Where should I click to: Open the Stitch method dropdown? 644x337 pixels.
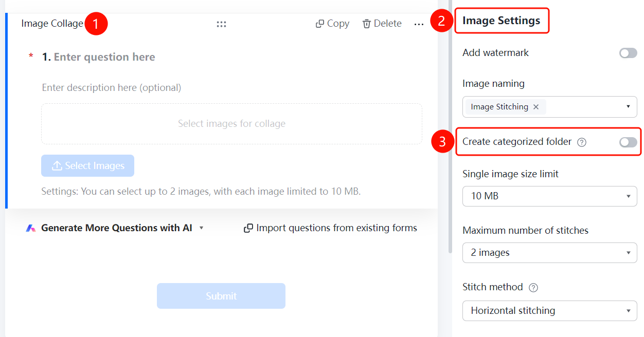tap(549, 311)
